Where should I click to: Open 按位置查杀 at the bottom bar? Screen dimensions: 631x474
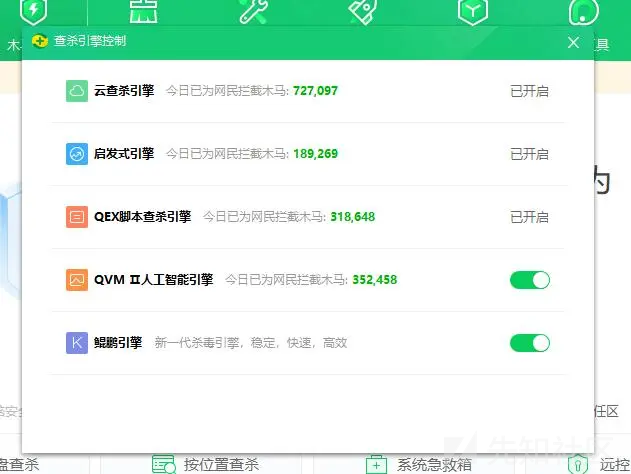[221, 465]
